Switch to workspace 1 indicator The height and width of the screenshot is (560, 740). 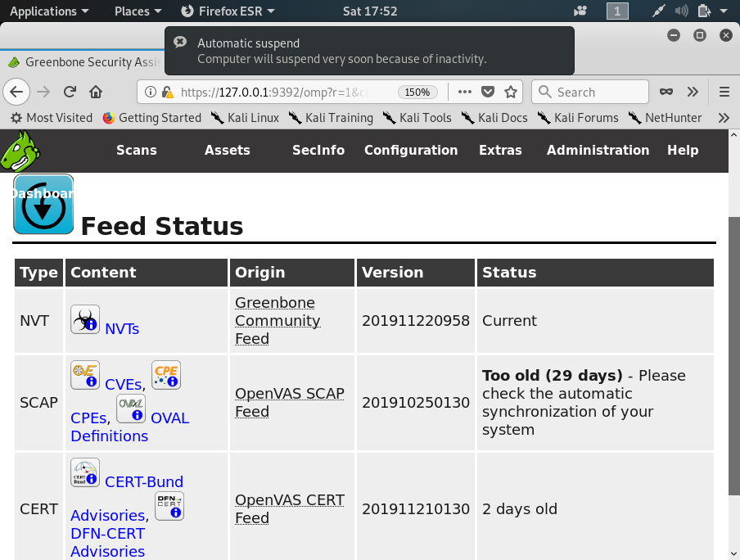pos(617,11)
